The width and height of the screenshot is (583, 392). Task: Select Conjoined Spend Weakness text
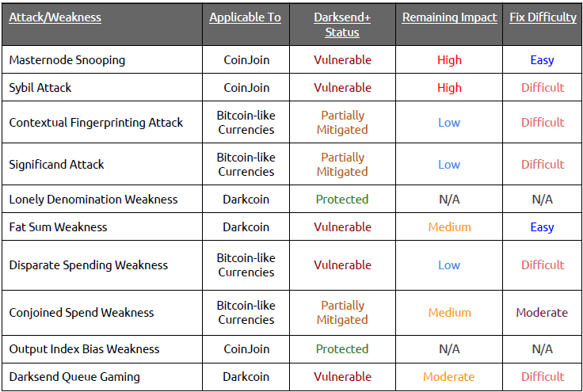[82, 313]
